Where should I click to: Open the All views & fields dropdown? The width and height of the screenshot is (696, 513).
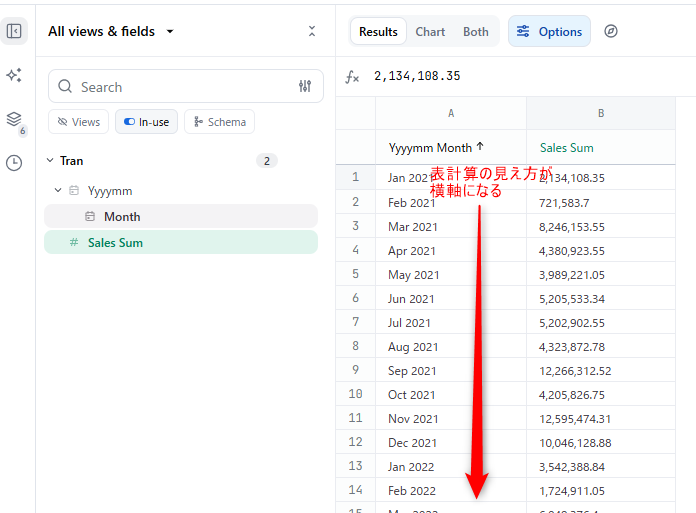coord(110,31)
